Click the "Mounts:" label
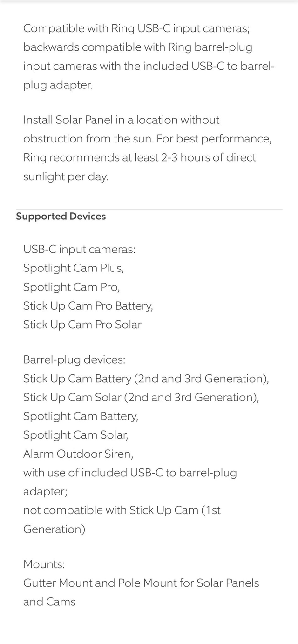 pyautogui.click(x=44, y=564)
